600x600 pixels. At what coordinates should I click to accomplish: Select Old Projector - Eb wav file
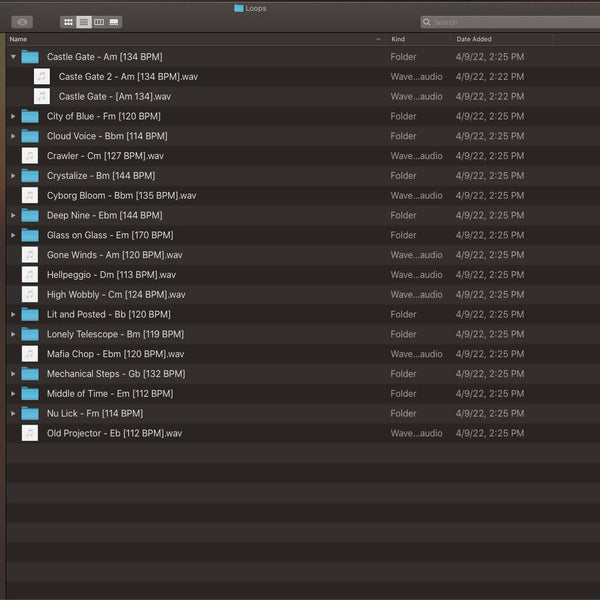(114, 433)
